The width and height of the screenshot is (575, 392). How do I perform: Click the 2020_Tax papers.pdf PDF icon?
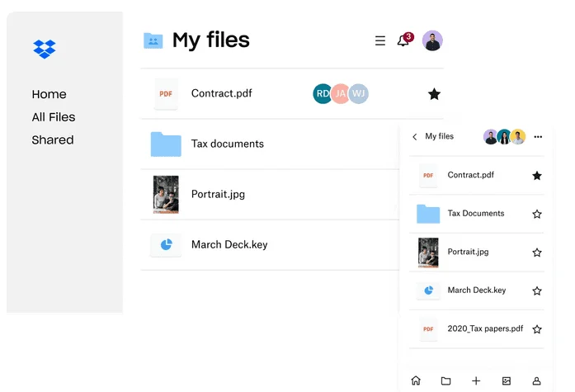[x=428, y=329]
